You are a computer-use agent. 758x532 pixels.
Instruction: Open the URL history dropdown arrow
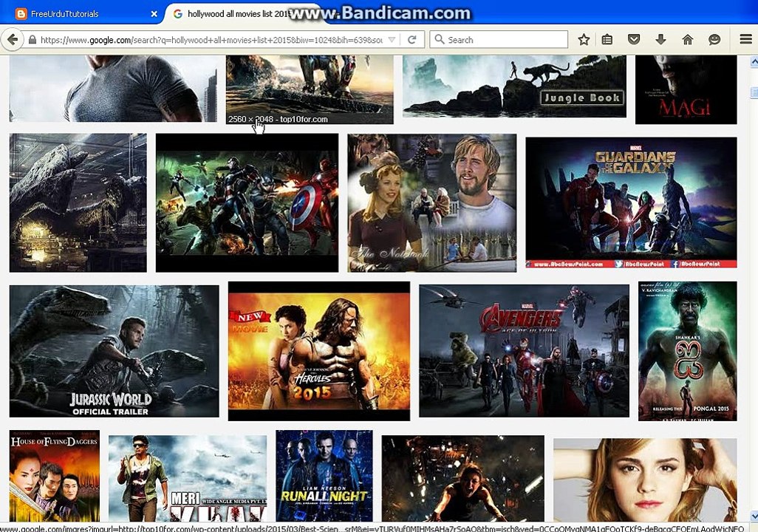392,40
